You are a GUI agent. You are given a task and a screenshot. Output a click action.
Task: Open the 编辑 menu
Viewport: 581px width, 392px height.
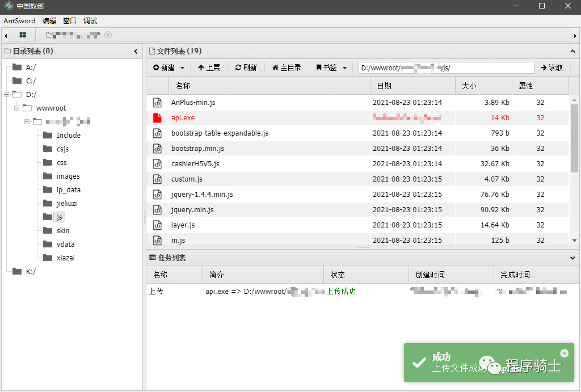(x=49, y=20)
